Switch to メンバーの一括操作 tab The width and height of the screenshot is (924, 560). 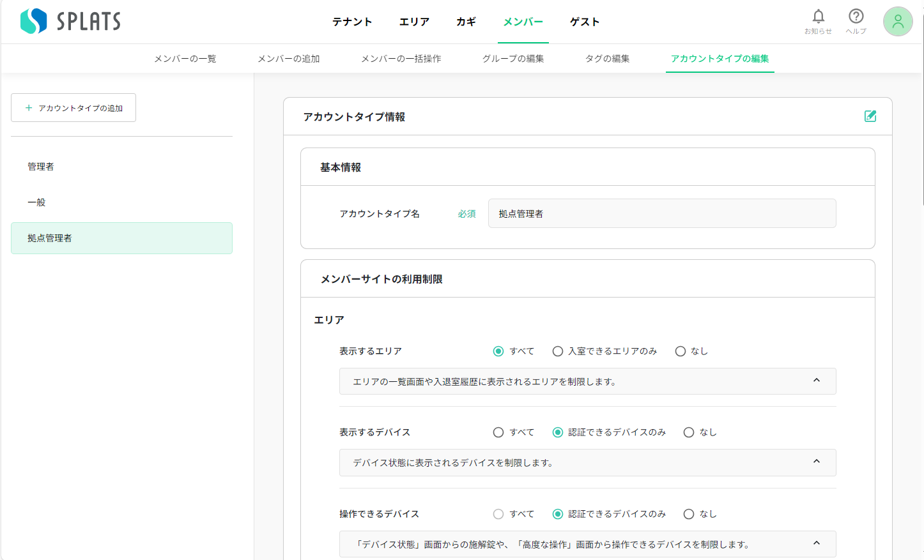pyautogui.click(x=401, y=59)
